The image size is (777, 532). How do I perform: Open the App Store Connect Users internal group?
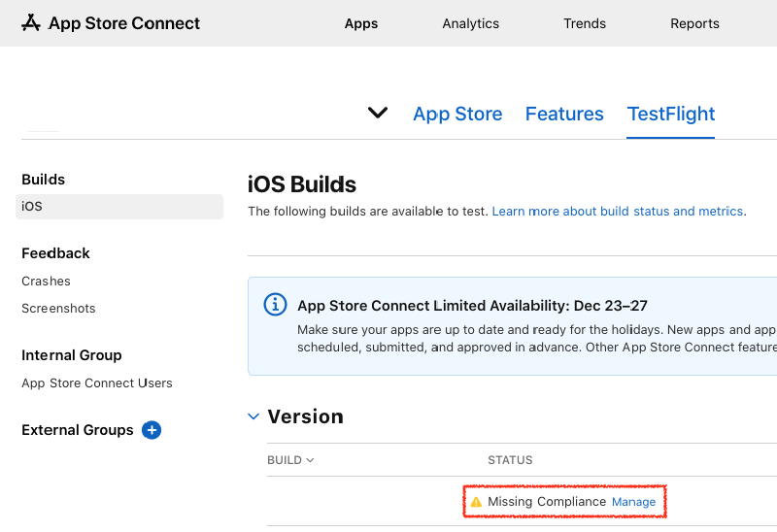point(97,383)
